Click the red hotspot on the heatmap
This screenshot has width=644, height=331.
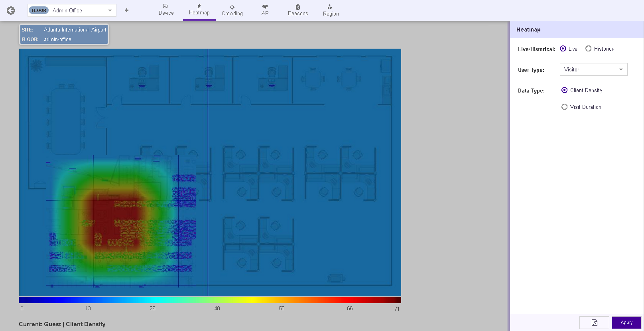tap(116, 223)
